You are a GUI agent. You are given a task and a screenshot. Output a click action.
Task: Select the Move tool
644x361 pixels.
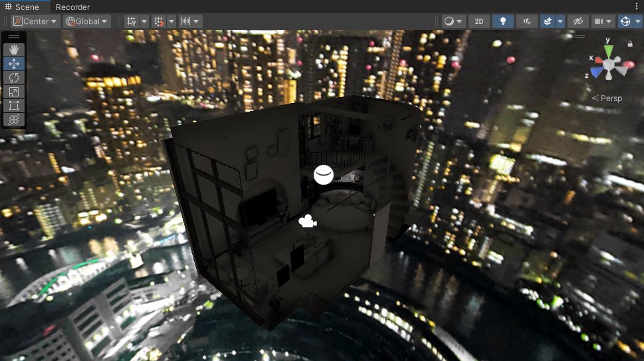click(x=13, y=64)
